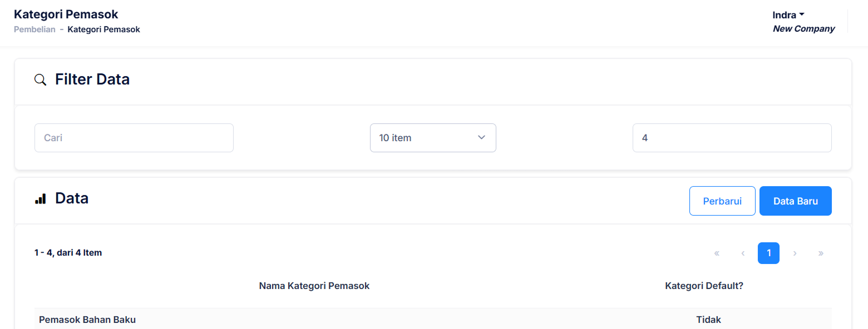The width and height of the screenshot is (868, 329).
Task: Select page 1 in pagination
Action: click(x=768, y=253)
